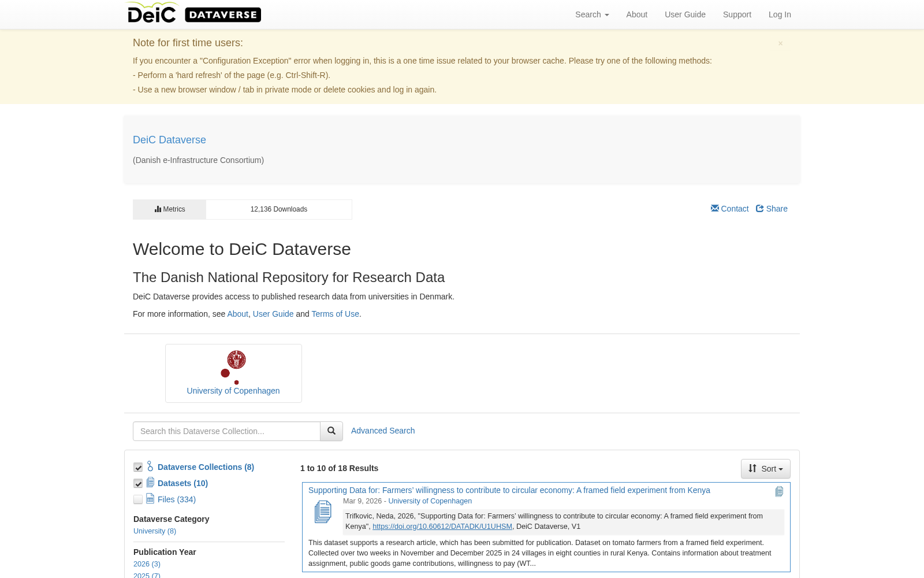Click the Datasets (10) facet label
The height and width of the screenshot is (578, 924).
tap(182, 483)
